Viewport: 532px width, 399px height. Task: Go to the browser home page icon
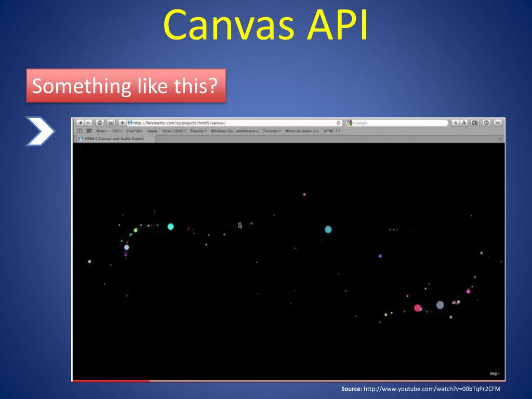coord(99,123)
